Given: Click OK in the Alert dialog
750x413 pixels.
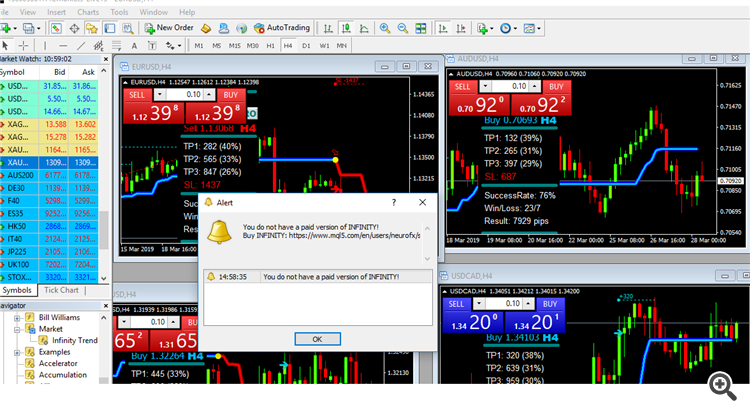Looking at the screenshot, I should click(318, 339).
